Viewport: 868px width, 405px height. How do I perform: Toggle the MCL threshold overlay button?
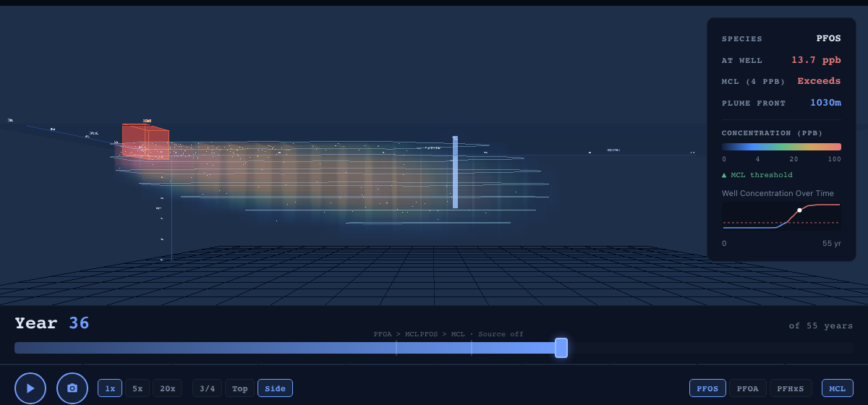click(x=837, y=388)
